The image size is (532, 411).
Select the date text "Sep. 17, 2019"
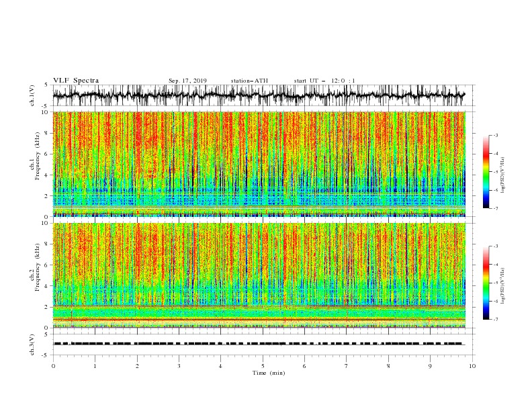click(187, 81)
